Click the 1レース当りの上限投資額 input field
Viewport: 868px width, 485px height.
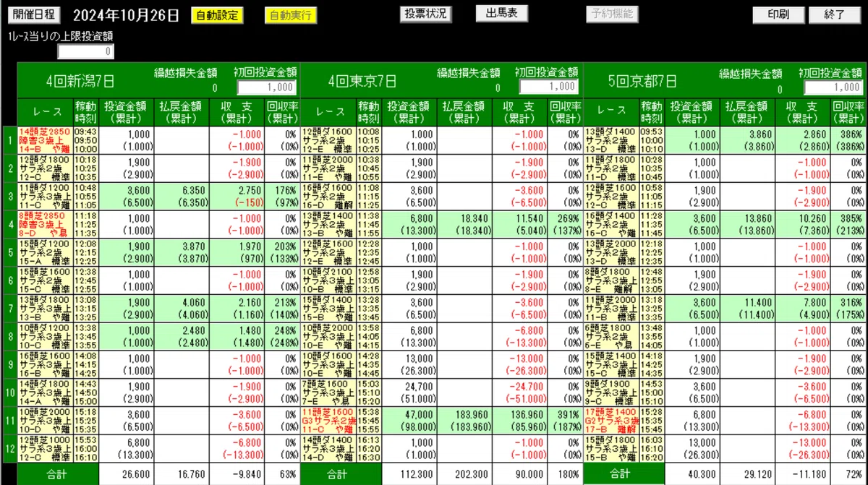coord(85,51)
